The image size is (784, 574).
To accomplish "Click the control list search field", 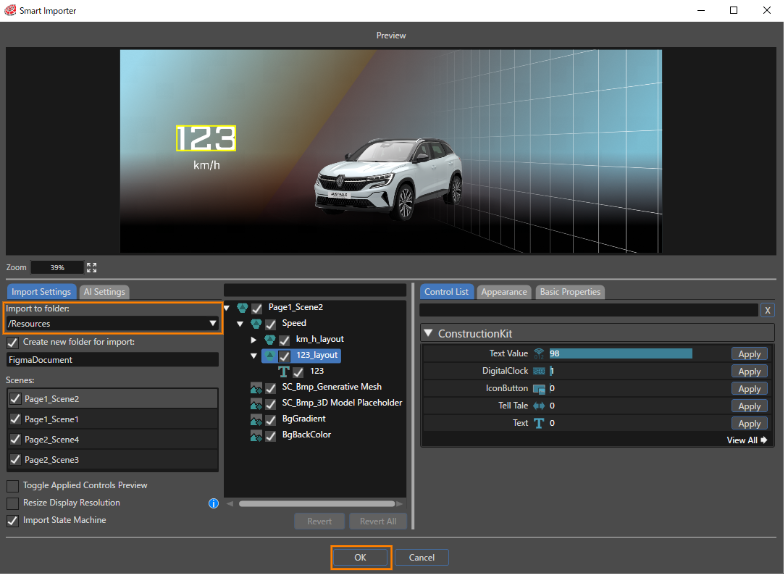I will (588, 310).
